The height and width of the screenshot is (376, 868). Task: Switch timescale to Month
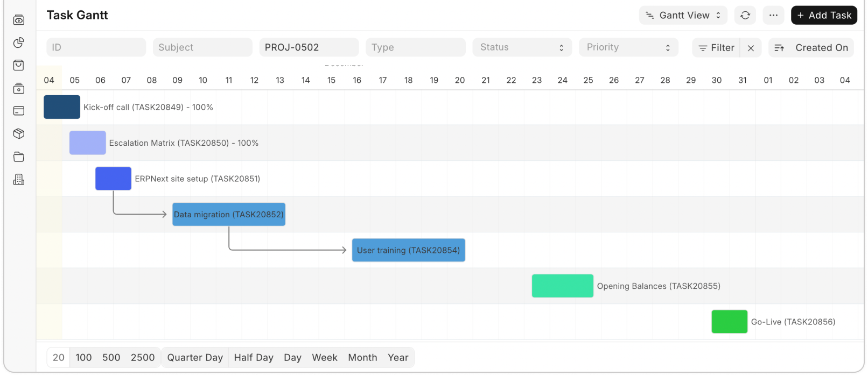pyautogui.click(x=362, y=357)
